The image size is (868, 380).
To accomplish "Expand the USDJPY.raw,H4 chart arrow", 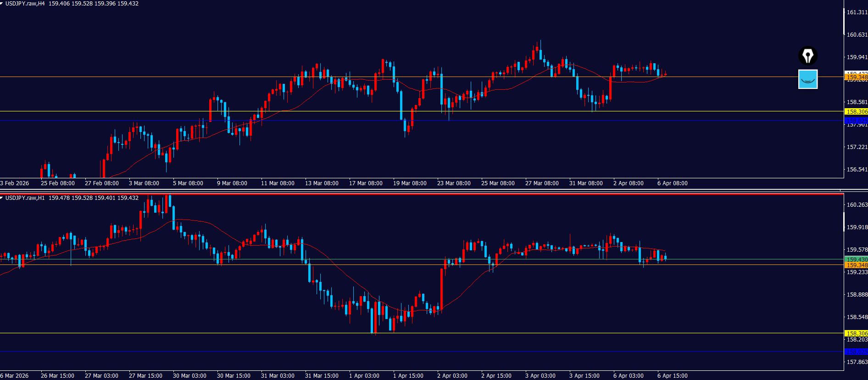I will pyautogui.click(x=2, y=4).
